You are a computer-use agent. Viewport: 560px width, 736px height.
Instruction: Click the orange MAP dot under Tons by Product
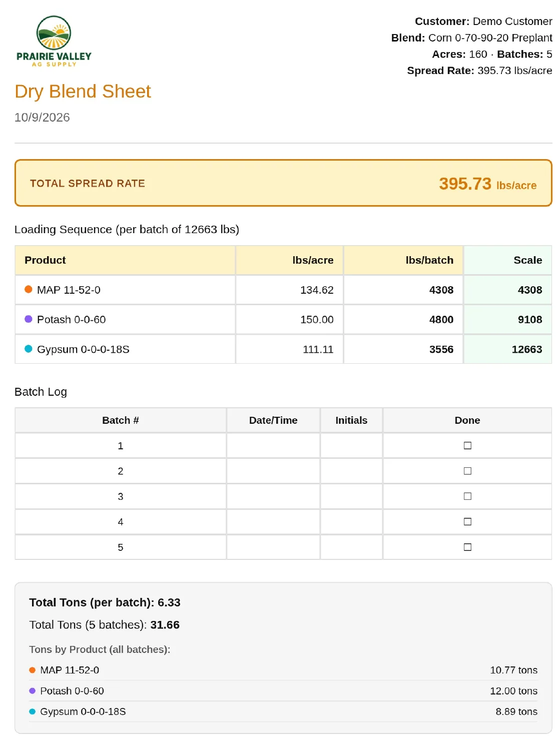33,670
